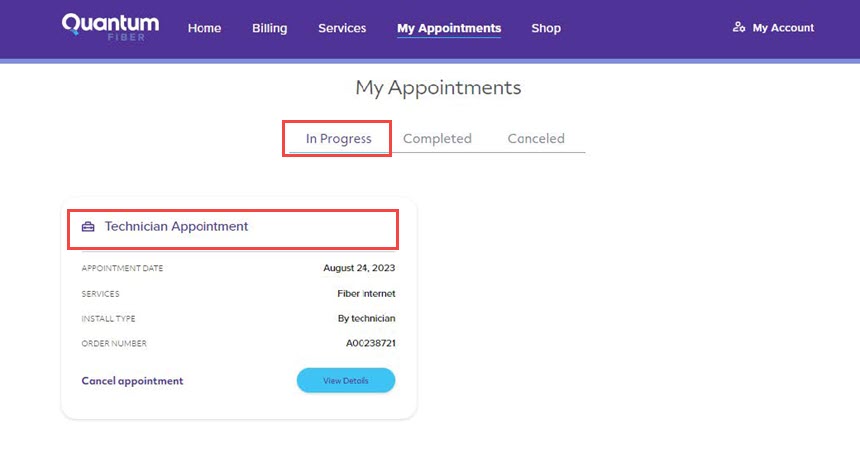Image resolution: width=860 pixels, height=453 pixels.
Task: Click the technician toolbox icon
Action: [x=88, y=226]
